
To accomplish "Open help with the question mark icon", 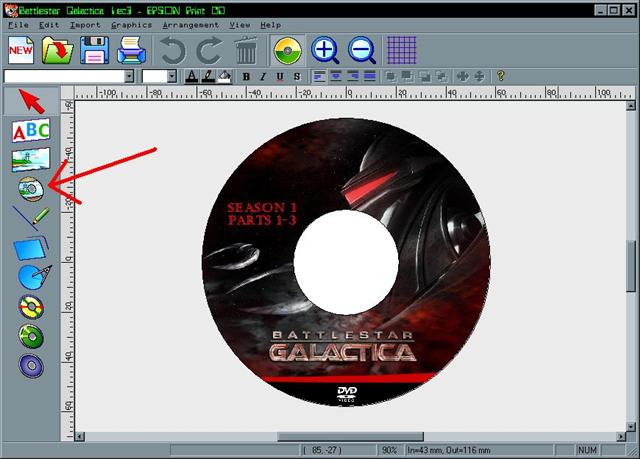I will click(x=500, y=76).
